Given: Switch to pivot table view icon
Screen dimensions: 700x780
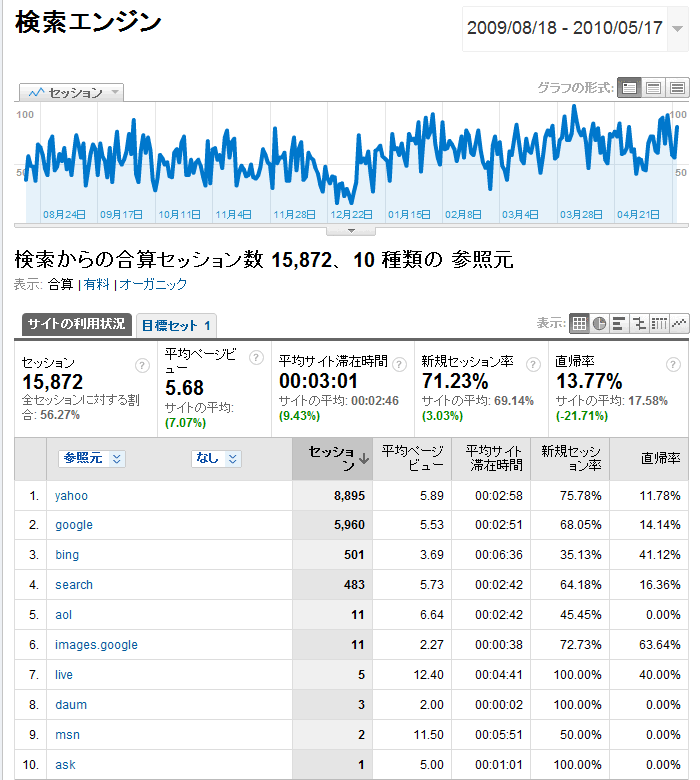Looking at the screenshot, I should coord(659,323).
